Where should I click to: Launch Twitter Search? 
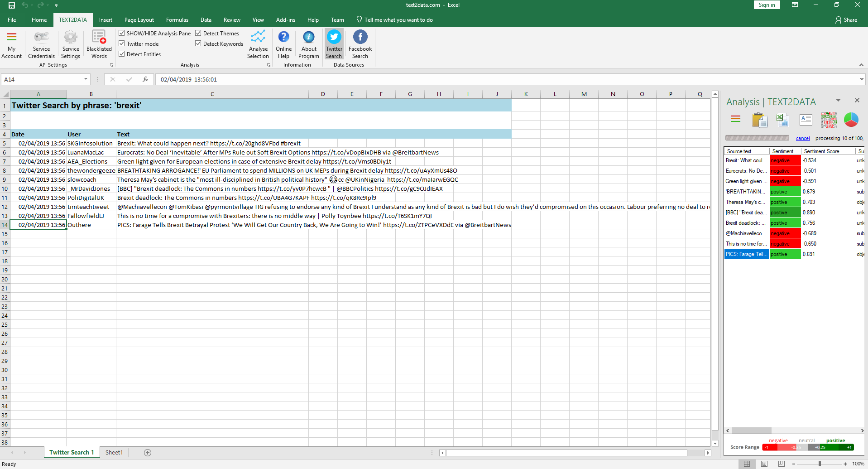(x=334, y=44)
